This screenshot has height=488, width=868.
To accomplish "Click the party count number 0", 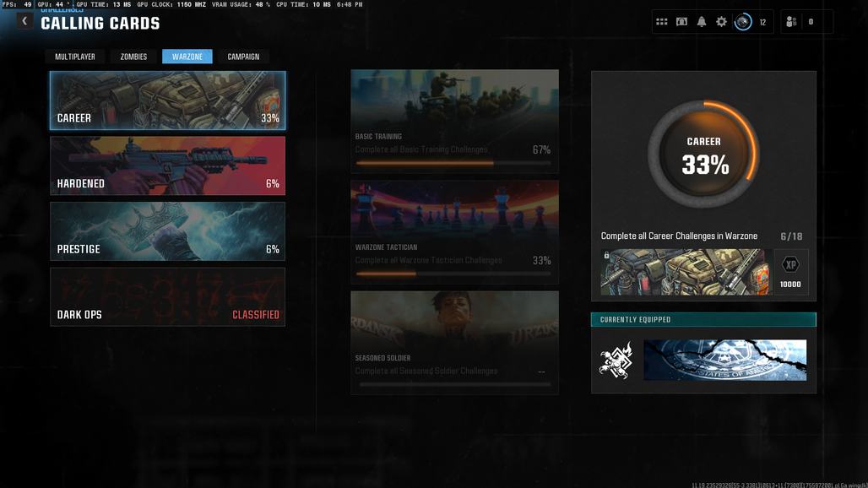I will pyautogui.click(x=811, y=22).
